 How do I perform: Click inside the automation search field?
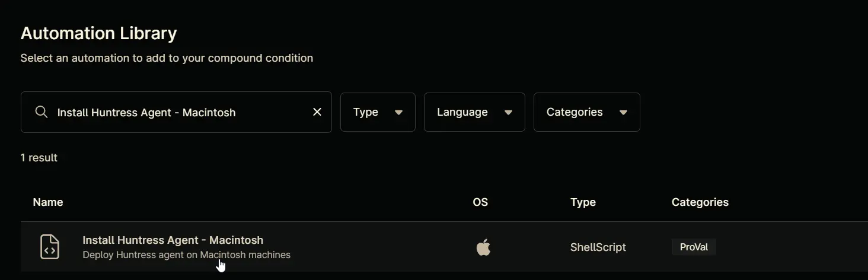coord(176,112)
